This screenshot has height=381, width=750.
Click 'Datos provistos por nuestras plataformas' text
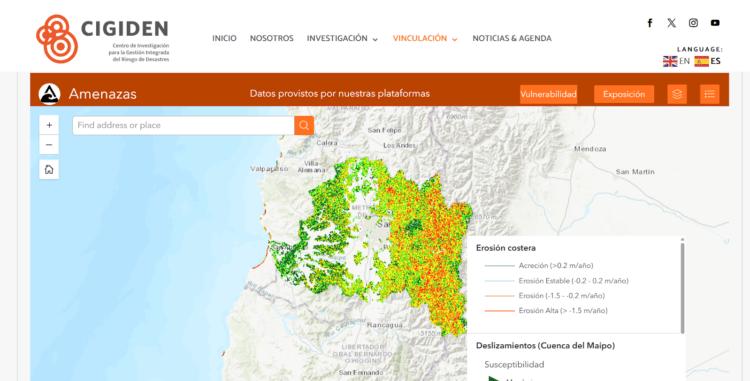[x=340, y=94]
